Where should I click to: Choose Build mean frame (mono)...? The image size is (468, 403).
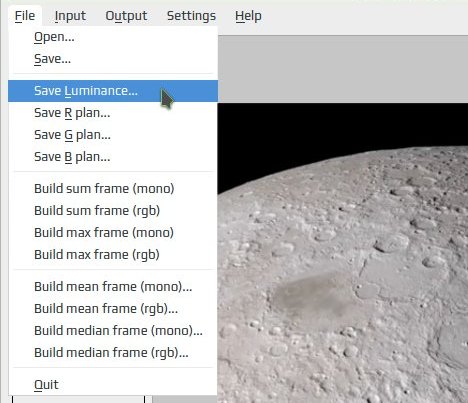pos(113,287)
